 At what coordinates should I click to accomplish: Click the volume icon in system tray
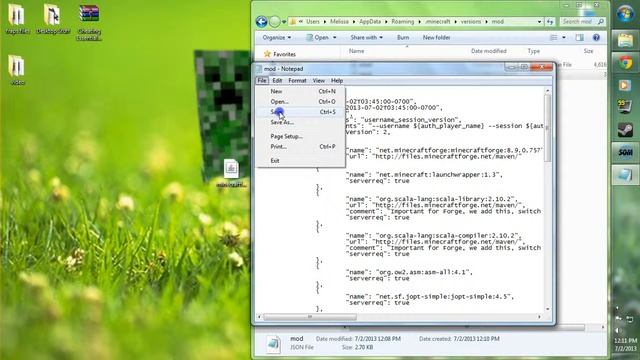tap(619, 330)
